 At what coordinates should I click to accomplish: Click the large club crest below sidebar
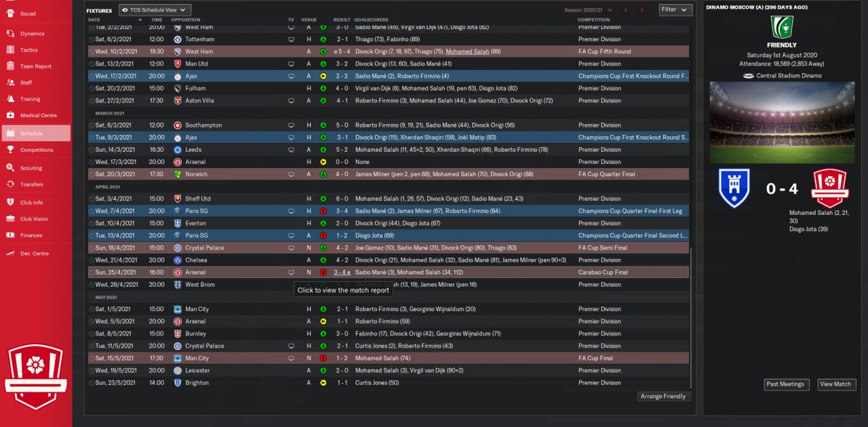point(35,377)
